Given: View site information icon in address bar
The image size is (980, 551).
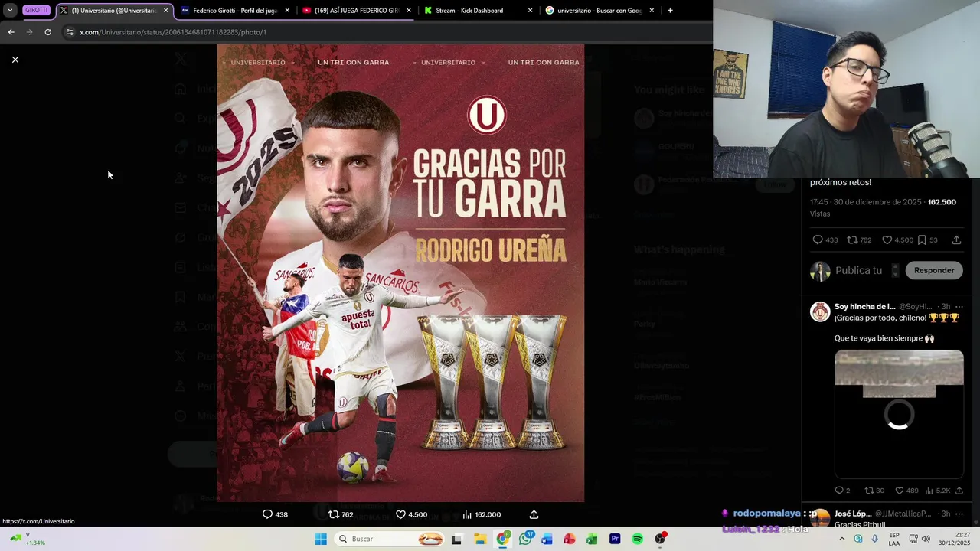Looking at the screenshot, I should (70, 32).
